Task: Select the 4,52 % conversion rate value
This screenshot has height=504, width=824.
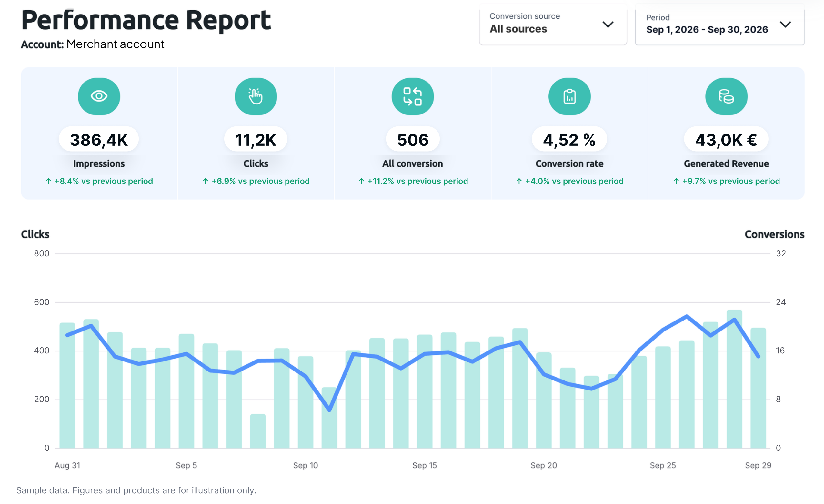Action: [x=569, y=140]
